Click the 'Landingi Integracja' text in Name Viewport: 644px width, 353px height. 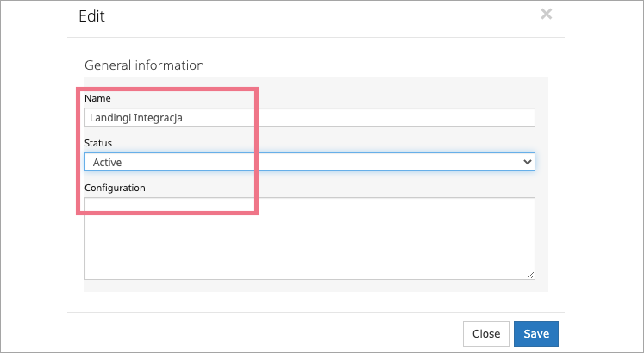(x=139, y=117)
